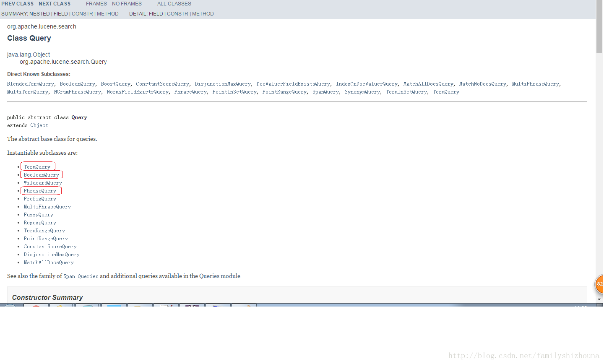Open PointRangeQuery in the bulleted list

[x=46, y=239]
